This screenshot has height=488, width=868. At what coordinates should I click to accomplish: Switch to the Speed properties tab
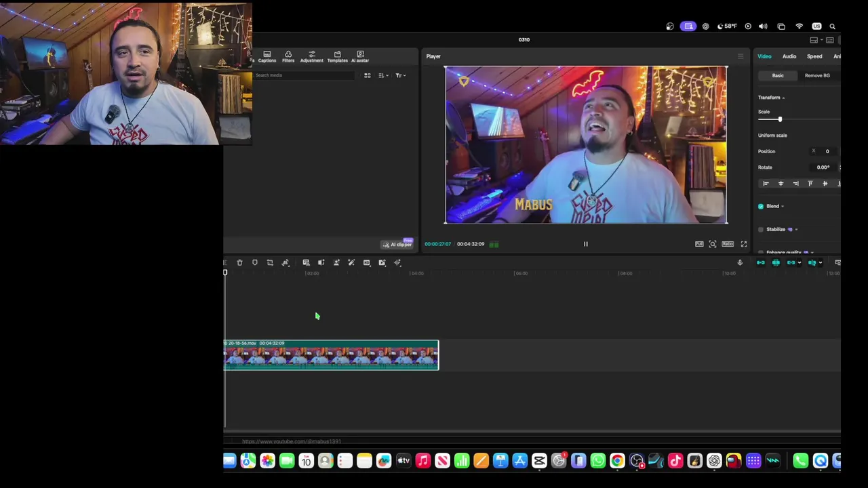tap(814, 56)
